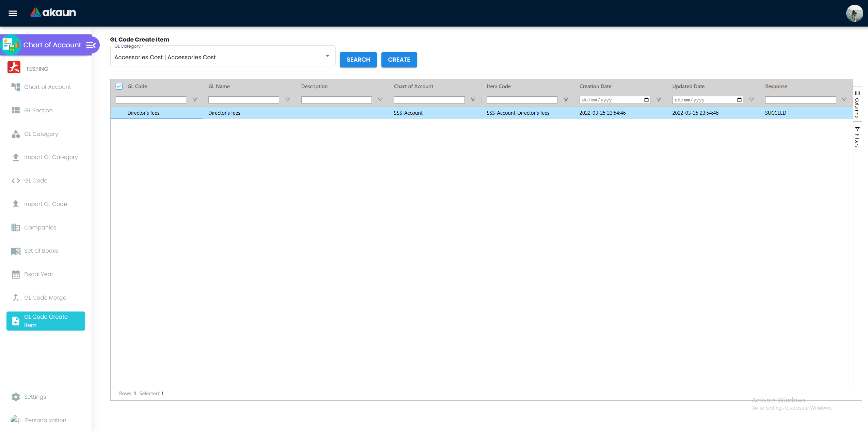Focus the Description filter input

[336, 100]
